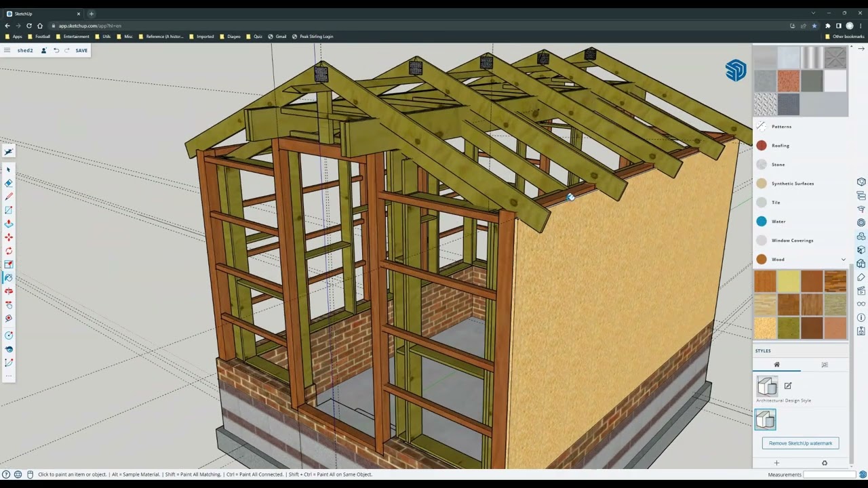The image size is (868, 488).
Task: Open the Styles panel icon
Action: 861,264
